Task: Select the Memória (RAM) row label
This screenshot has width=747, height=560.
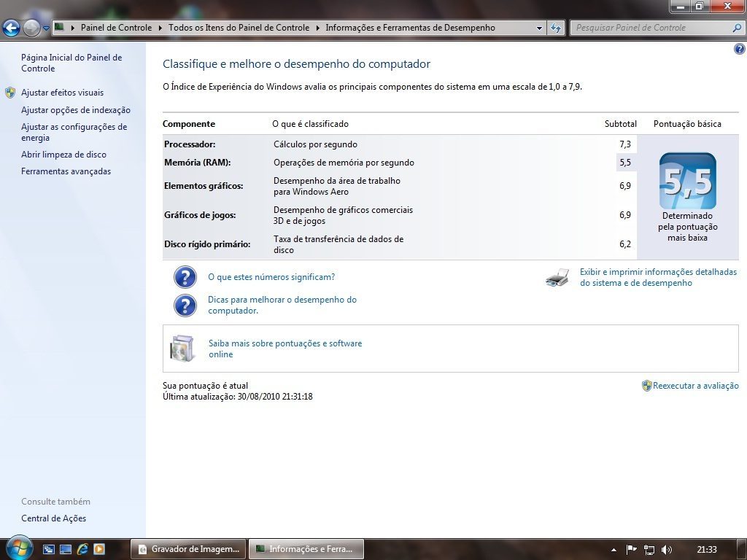Action: click(x=197, y=163)
